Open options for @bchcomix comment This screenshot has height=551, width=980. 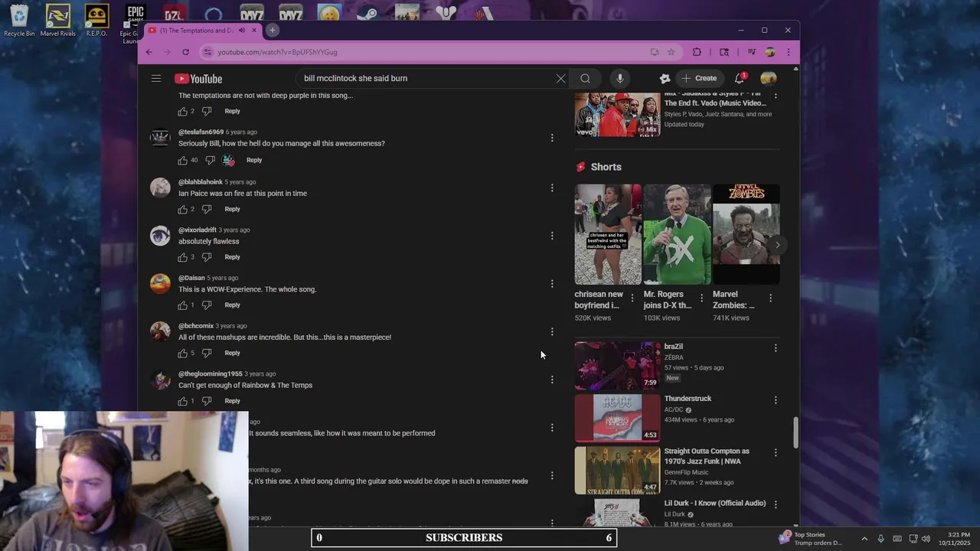click(552, 331)
